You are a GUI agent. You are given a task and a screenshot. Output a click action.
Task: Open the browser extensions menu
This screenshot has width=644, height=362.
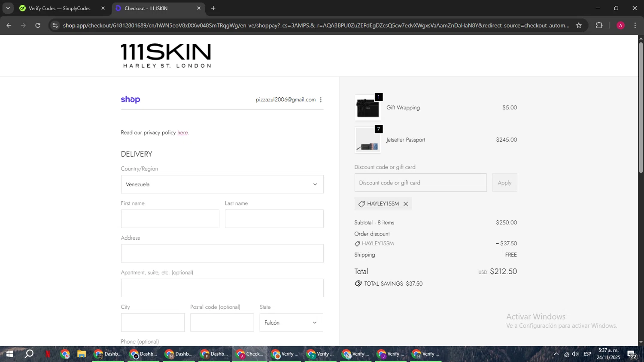pos(599,25)
